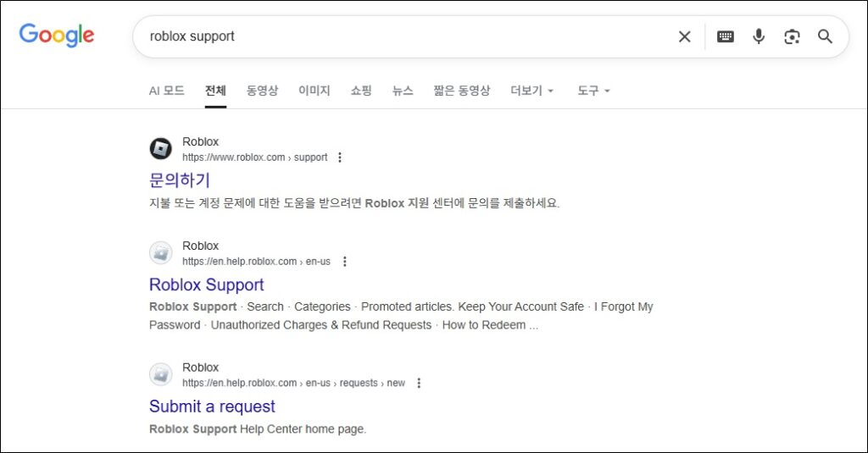Image resolution: width=868 pixels, height=453 pixels.
Task: Click the URL https://en.help.roblox.com › en-us
Action: tap(256, 262)
